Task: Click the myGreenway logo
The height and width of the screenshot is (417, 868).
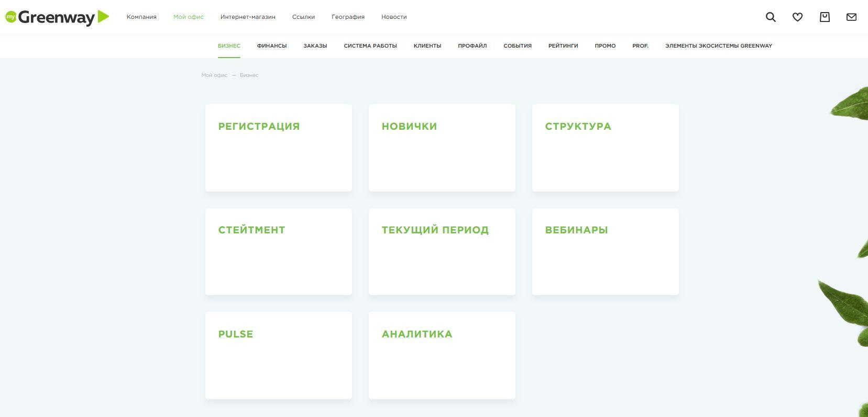Action: pos(57,17)
